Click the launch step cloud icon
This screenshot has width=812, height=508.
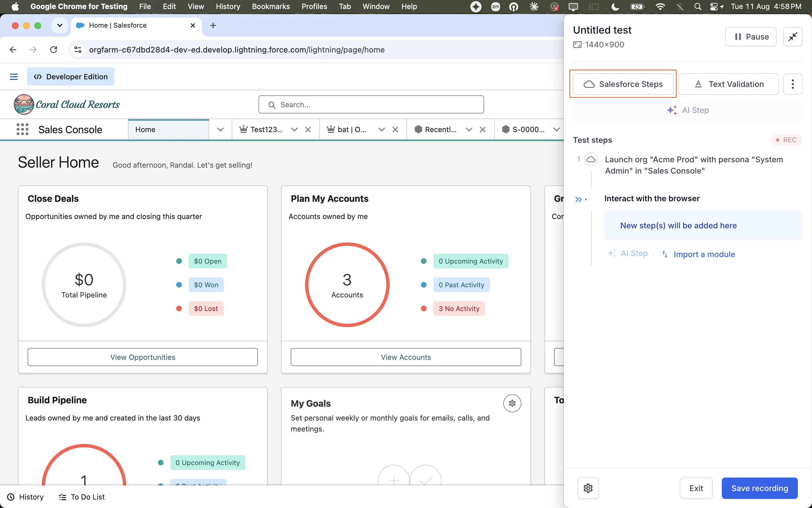point(591,159)
